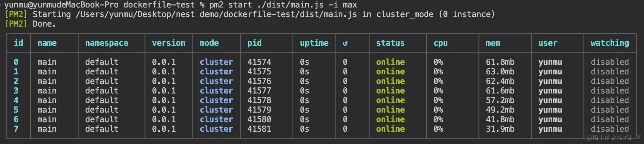Click the 'watching' column header
644x144 pixels.
[610, 43]
